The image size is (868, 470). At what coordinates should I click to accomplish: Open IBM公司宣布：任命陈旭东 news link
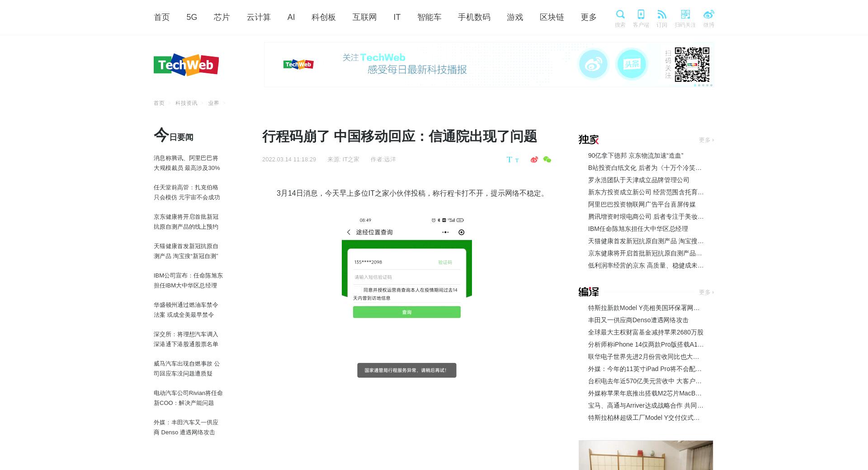coord(188,281)
